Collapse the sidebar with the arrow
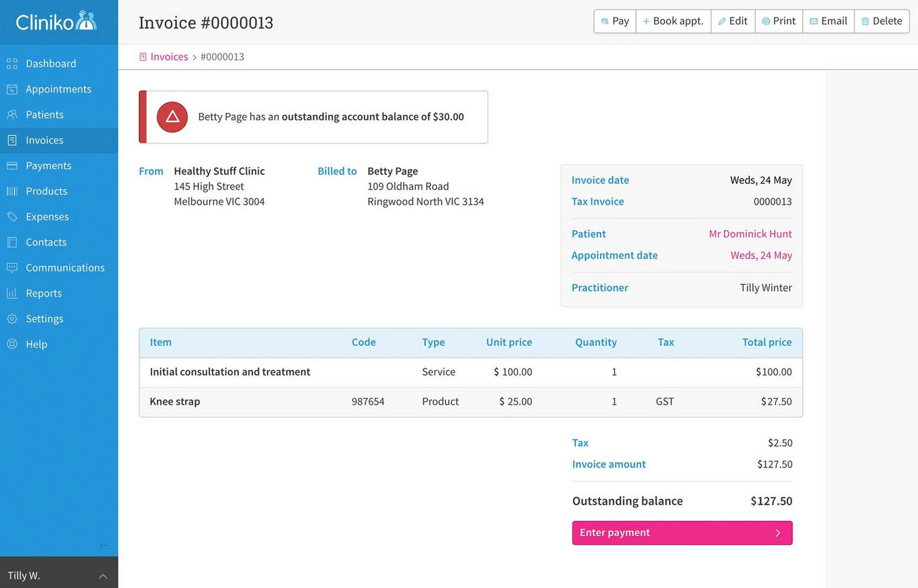The width and height of the screenshot is (918, 588). (x=103, y=545)
